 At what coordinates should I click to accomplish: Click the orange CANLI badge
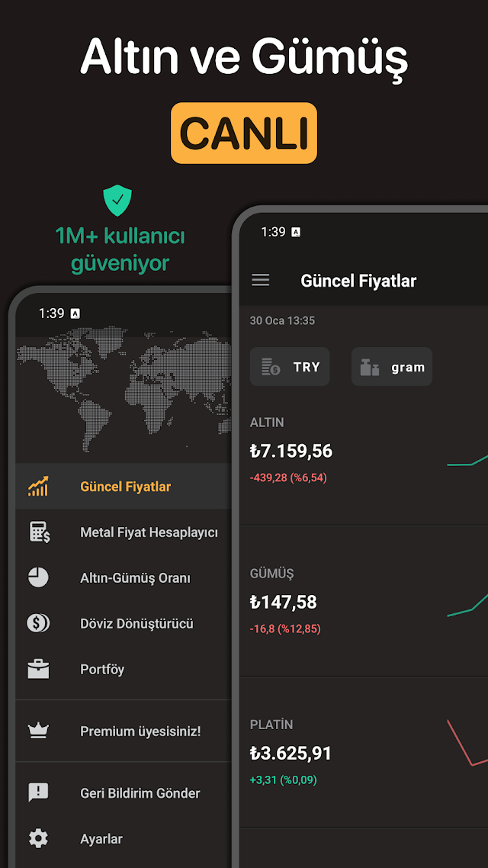pos(244,133)
